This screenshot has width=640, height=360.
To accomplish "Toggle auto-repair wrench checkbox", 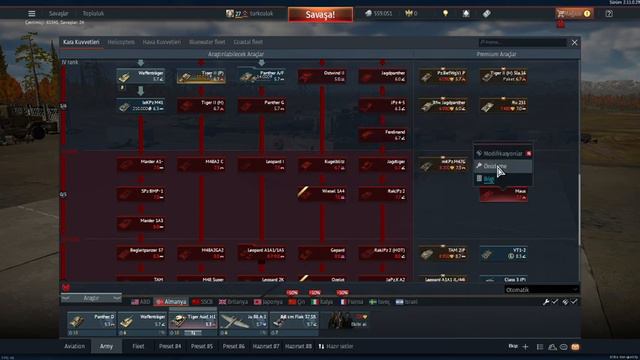I will 550,302.
